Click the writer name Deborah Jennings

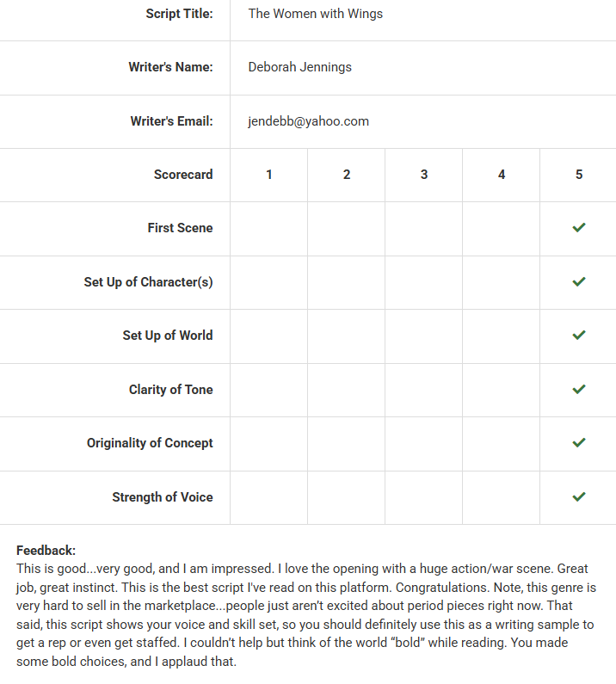coord(299,67)
